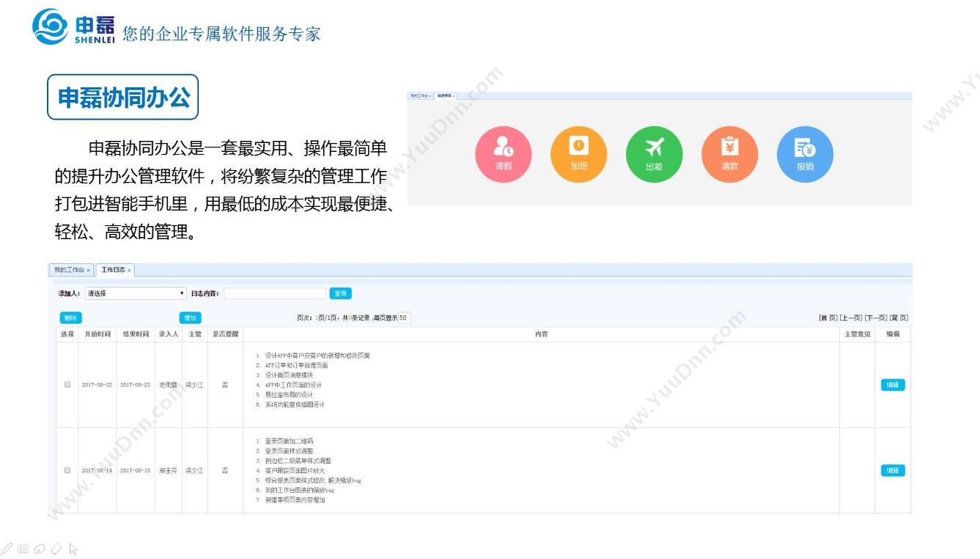Go to 首页 first page link
980x559 pixels.
(828, 318)
